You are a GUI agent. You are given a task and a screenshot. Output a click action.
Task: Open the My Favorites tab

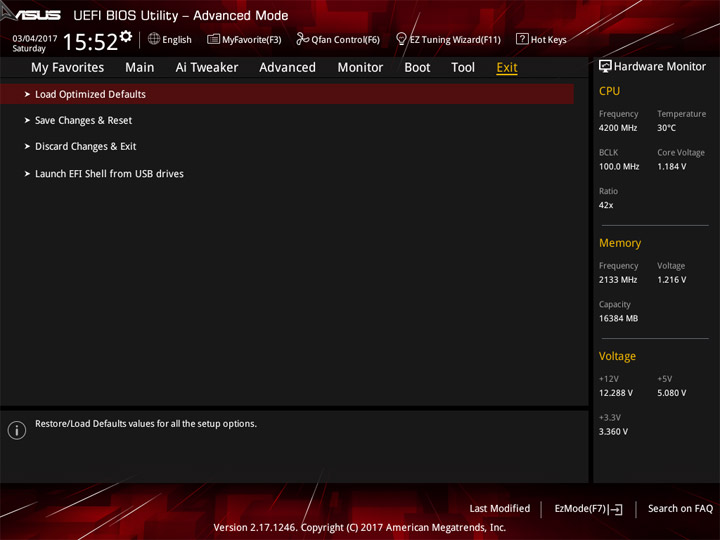point(68,68)
